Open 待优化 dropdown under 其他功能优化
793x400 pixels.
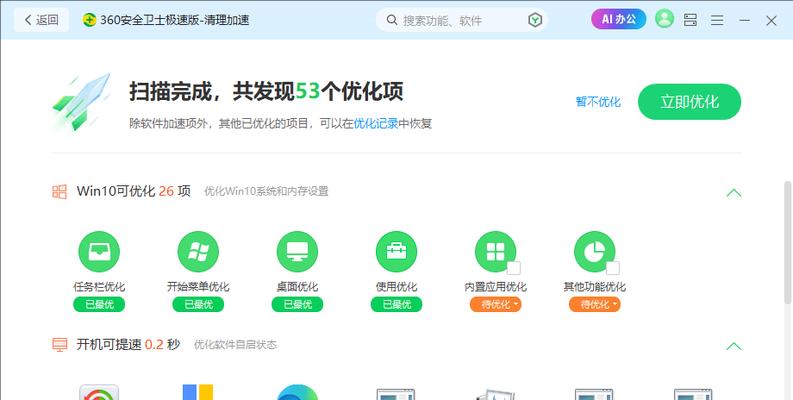click(595, 304)
